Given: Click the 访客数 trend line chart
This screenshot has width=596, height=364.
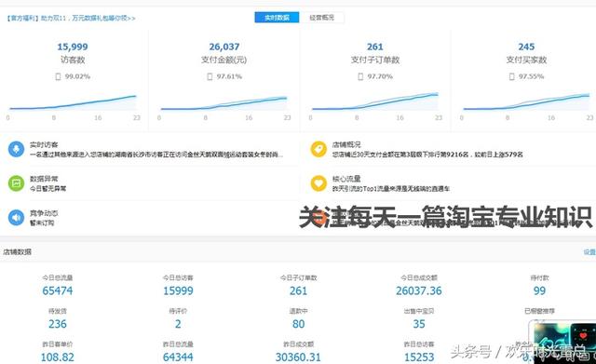Looking at the screenshot, I should pyautogui.click(x=73, y=102).
